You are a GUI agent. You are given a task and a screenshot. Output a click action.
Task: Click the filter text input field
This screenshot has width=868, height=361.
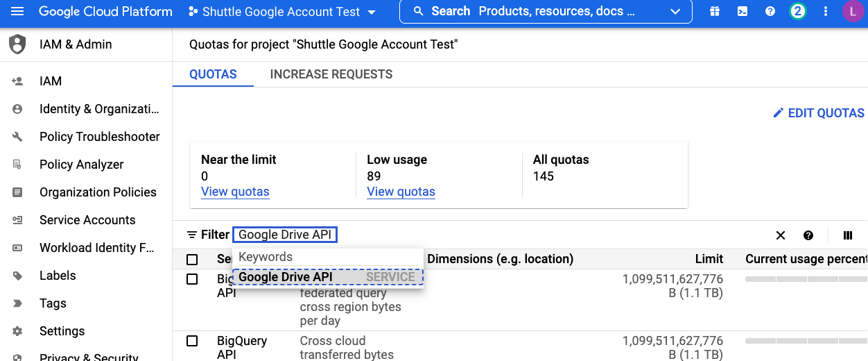pos(285,235)
